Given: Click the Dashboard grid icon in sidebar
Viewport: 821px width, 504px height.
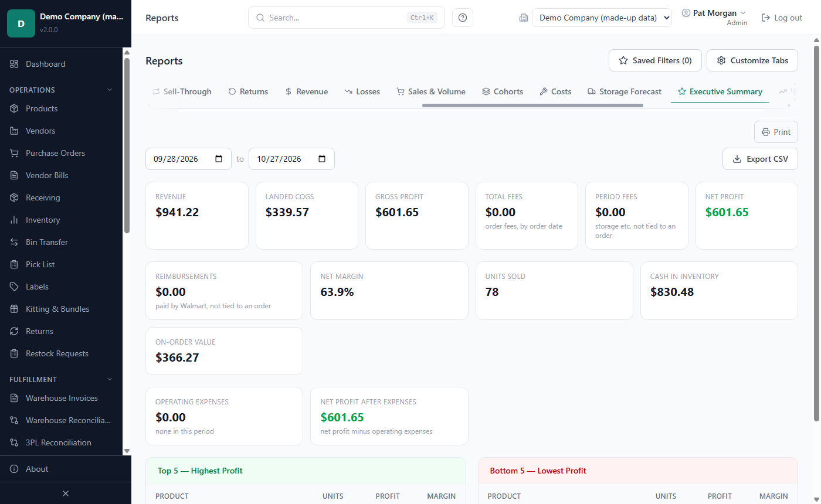Looking at the screenshot, I should pos(14,64).
